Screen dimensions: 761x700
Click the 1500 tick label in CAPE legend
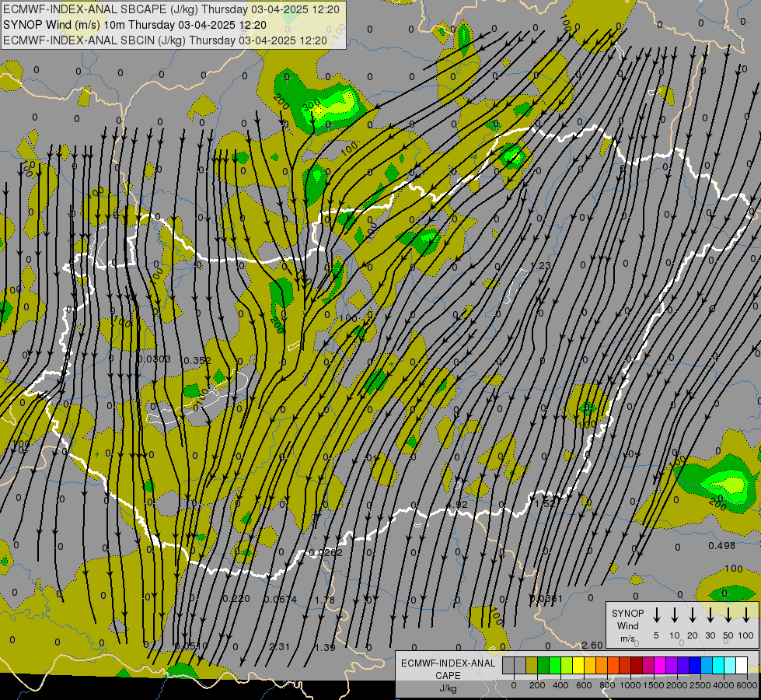point(653,685)
